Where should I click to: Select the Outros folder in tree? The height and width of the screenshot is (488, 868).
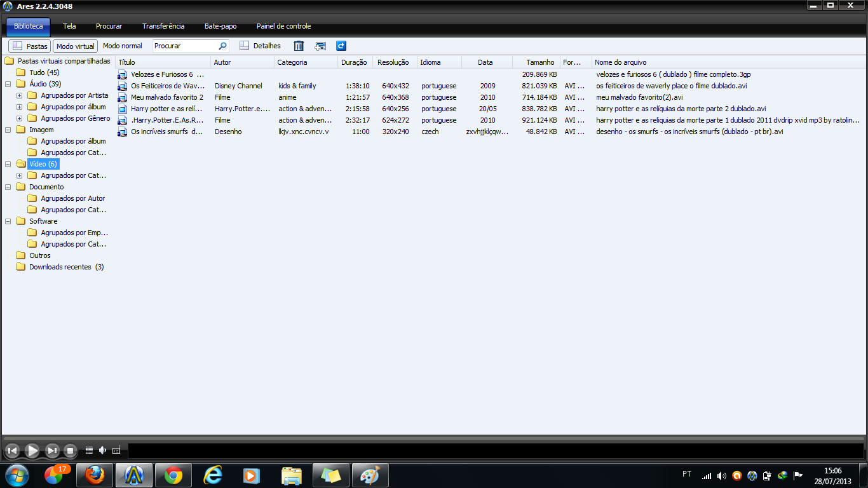tap(40, 255)
